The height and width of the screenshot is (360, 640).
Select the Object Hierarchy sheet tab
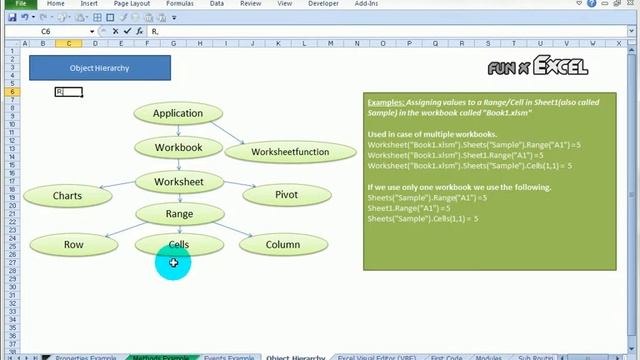click(296, 357)
